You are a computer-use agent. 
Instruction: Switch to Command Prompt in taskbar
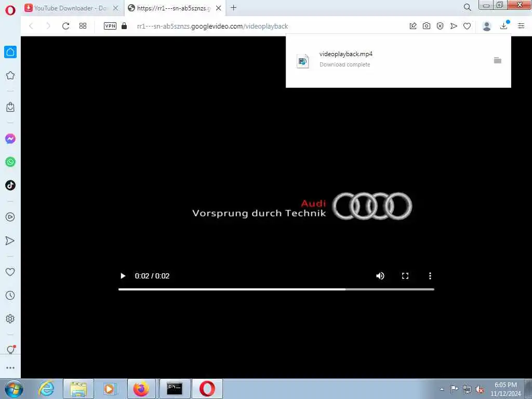click(x=175, y=389)
